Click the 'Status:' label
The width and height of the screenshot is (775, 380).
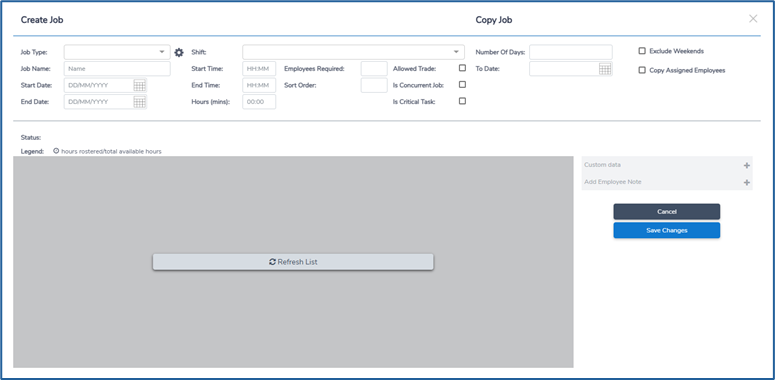point(31,137)
